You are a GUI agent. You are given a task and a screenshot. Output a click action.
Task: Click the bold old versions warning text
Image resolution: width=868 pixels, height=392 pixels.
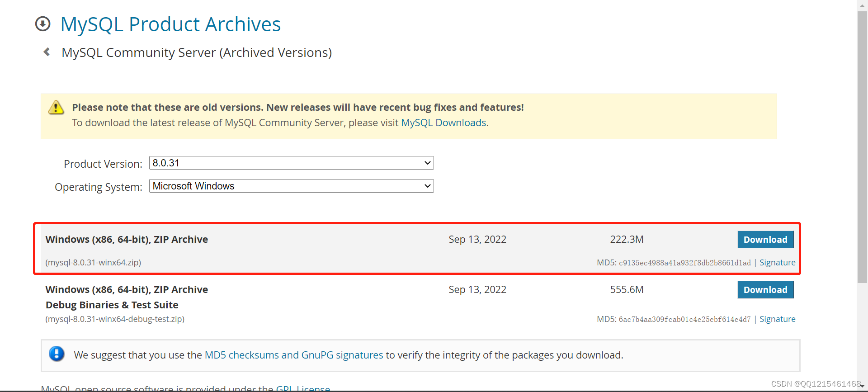point(298,107)
